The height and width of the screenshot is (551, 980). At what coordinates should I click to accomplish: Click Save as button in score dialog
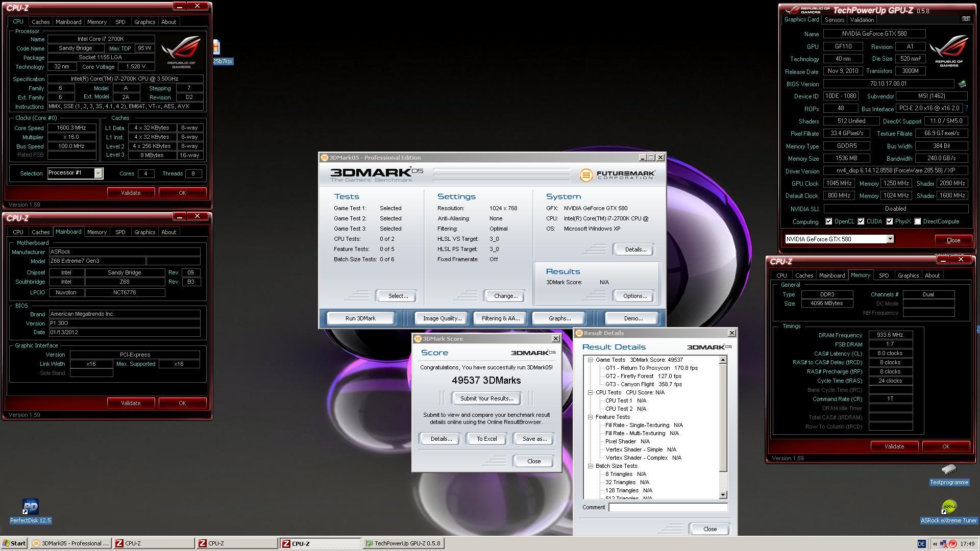534,439
